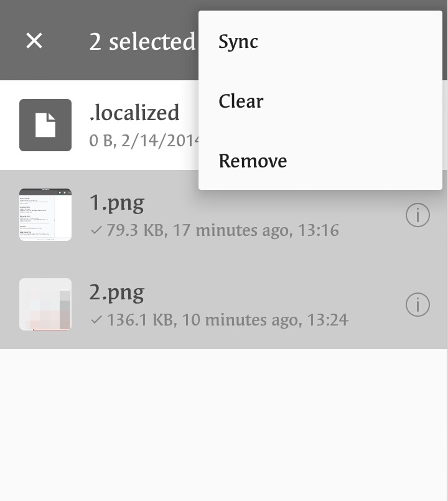
Task: Close selection mode with the X icon
Action: (34, 41)
